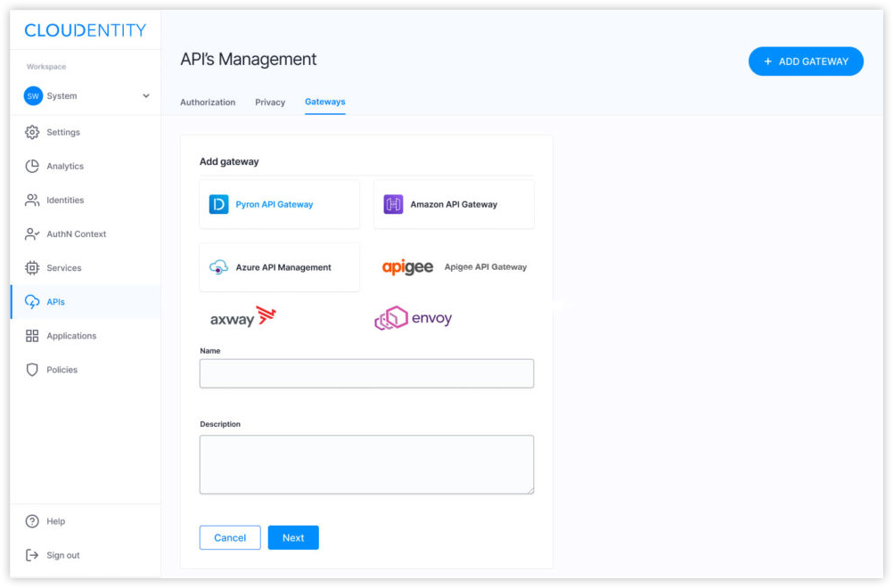Click the Sign out arrow icon

32,555
